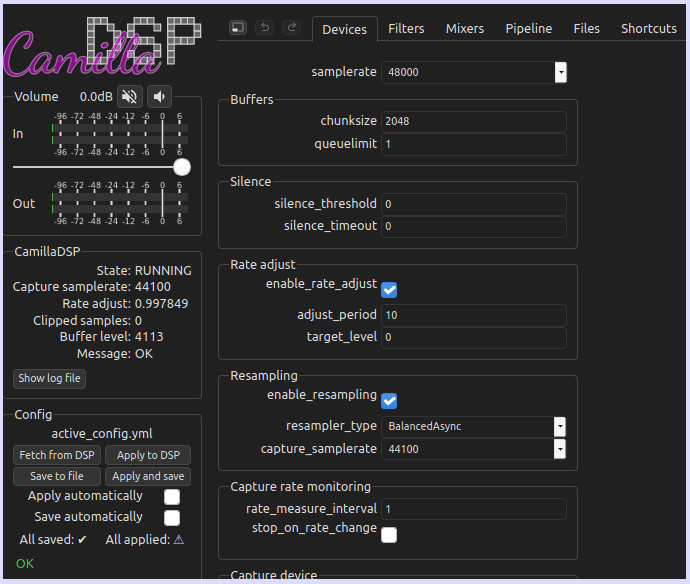
Task: Toggle the compact view icon
Action: 238,28
